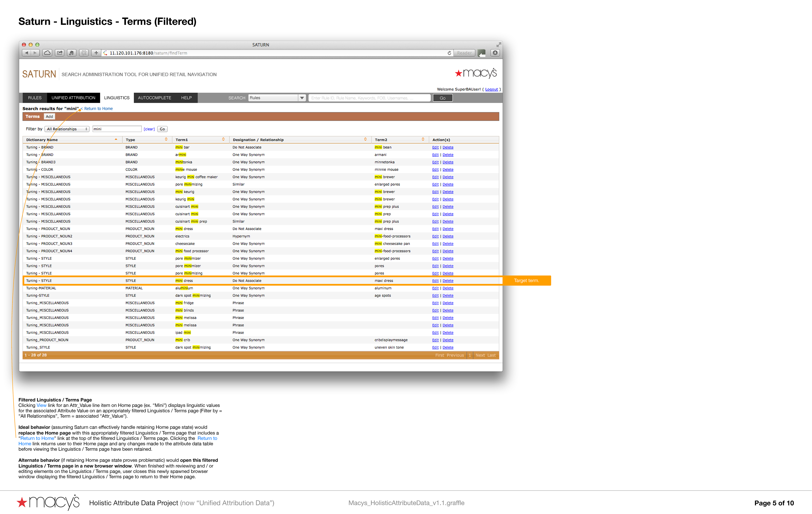Toggle sort on the Type column
Image resolution: width=812 pixels, height=514 pixels.
166,139
